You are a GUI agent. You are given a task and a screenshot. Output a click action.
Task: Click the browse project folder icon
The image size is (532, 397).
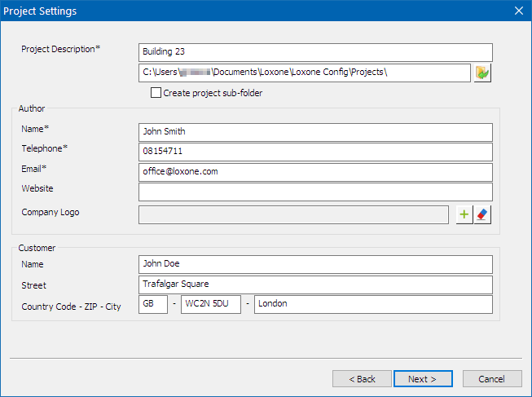[483, 73]
